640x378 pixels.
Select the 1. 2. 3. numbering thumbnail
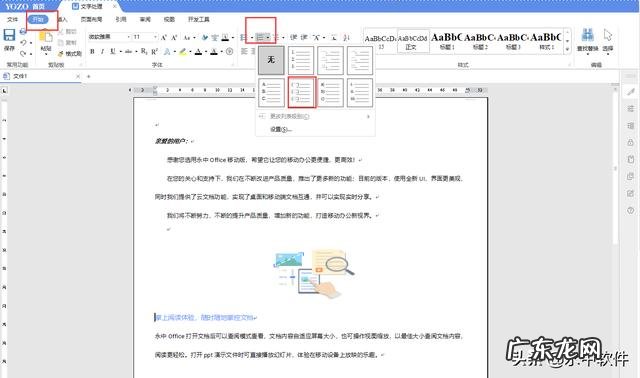[x=301, y=60]
